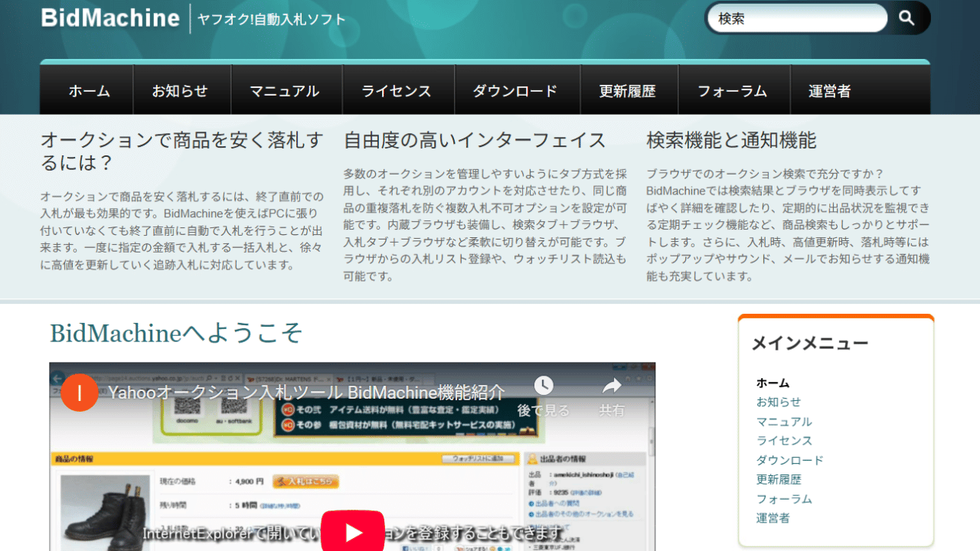Click the heading 検索機能と通知機能
Image resolution: width=980 pixels, height=551 pixels.
pos(731,140)
